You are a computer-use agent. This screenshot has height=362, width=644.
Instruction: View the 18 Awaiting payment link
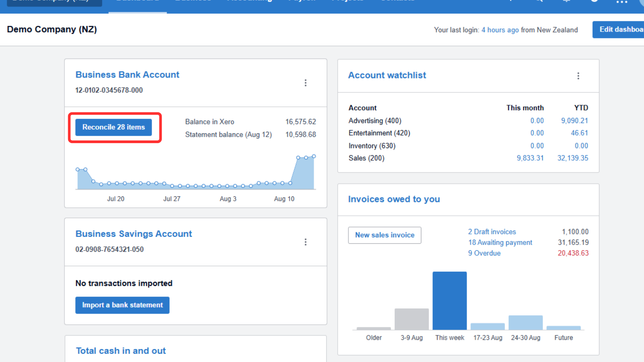pos(500,243)
